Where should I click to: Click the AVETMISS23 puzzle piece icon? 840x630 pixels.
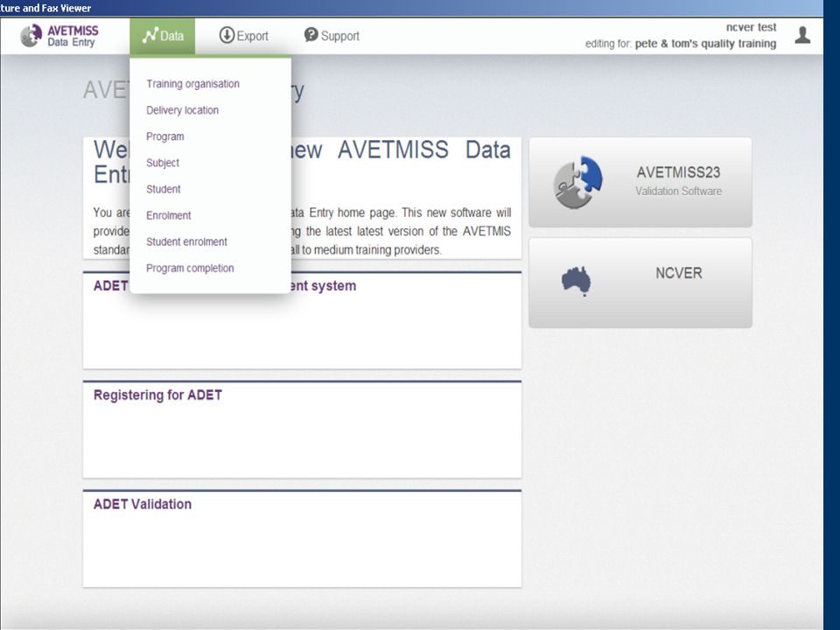[577, 182]
